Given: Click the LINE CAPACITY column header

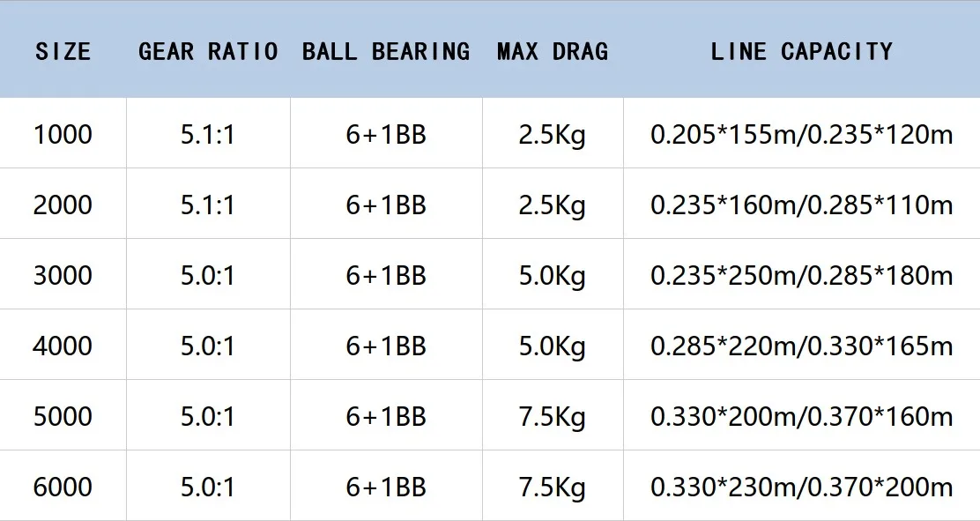Looking at the screenshot, I should coord(802,51).
